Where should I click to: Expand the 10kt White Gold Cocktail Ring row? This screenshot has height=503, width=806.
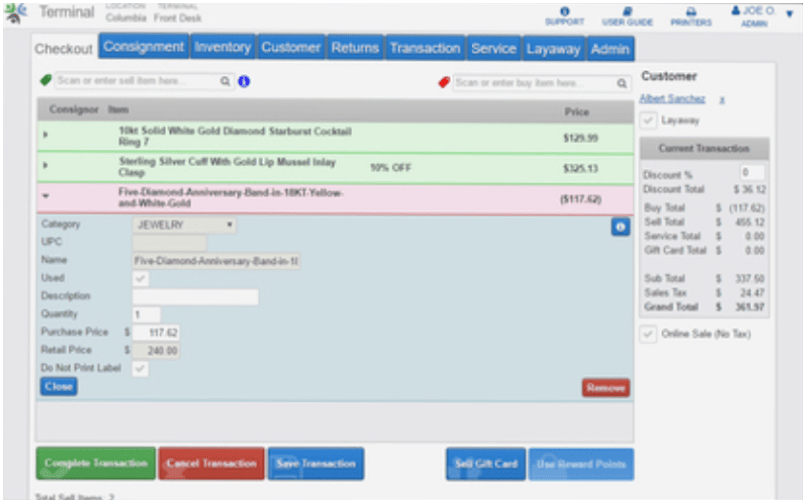[x=45, y=135]
